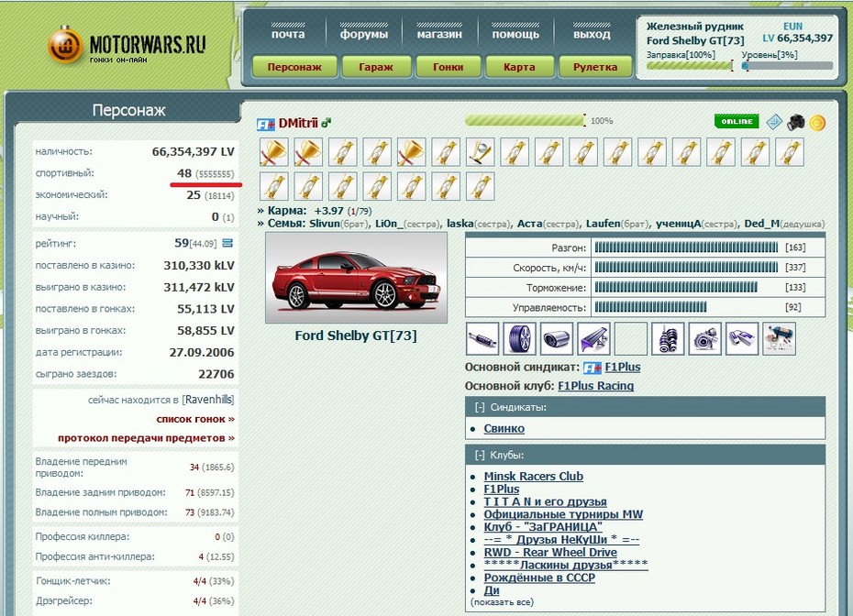
Task: Click the F1Plus badge beside Основной синдикат
Action: [592, 368]
